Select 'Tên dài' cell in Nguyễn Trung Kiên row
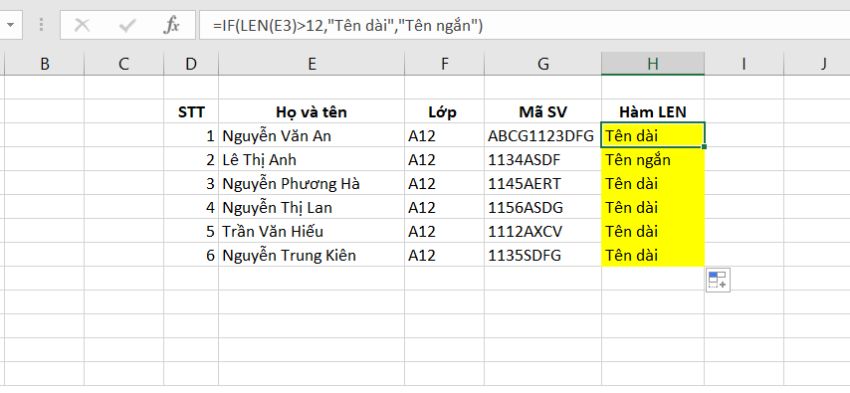This screenshot has height=393, width=850. (x=653, y=255)
